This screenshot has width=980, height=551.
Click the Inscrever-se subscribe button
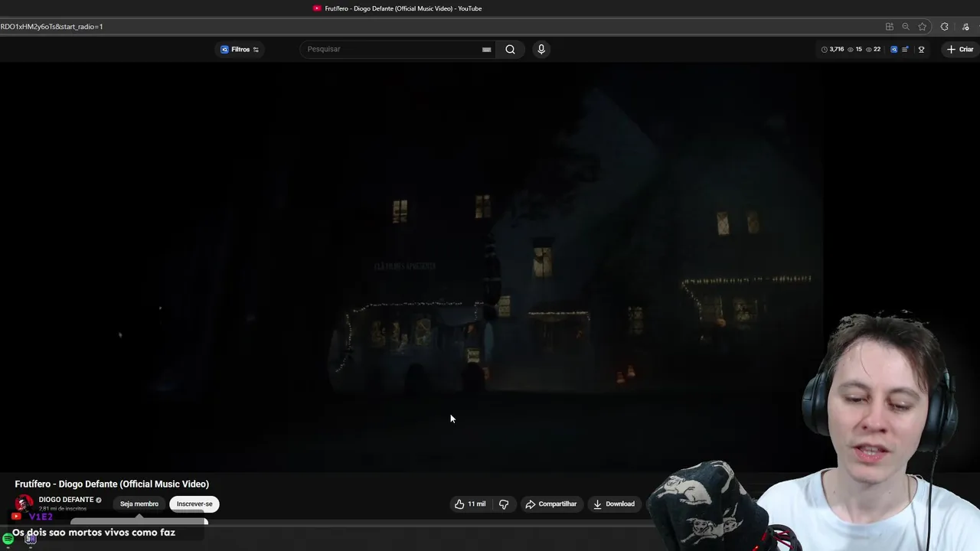tap(194, 504)
